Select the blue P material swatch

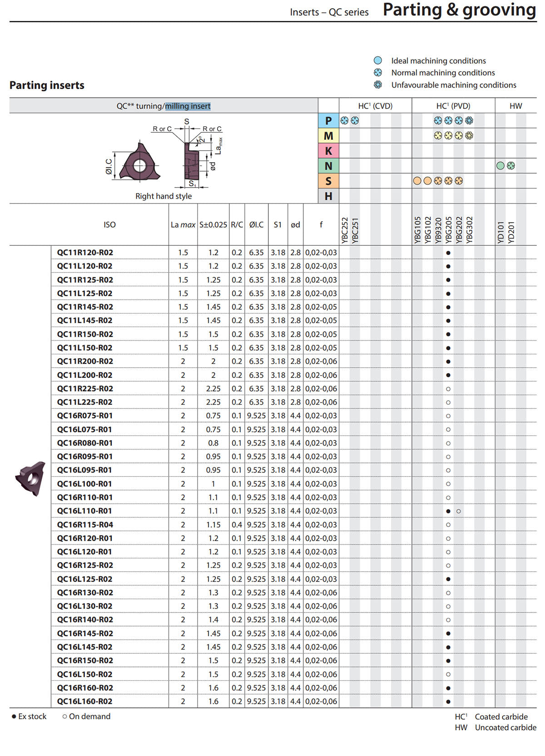click(x=328, y=121)
